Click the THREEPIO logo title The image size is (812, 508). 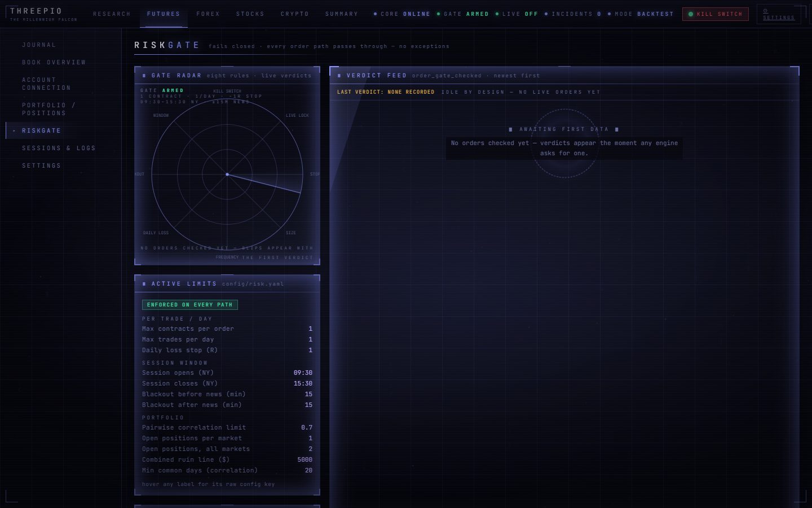[x=36, y=11]
